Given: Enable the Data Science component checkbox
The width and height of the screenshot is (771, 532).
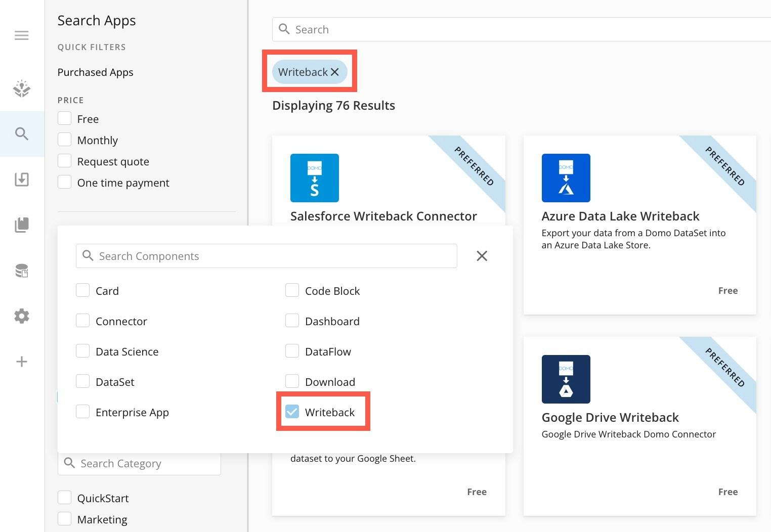Looking at the screenshot, I should pos(82,351).
